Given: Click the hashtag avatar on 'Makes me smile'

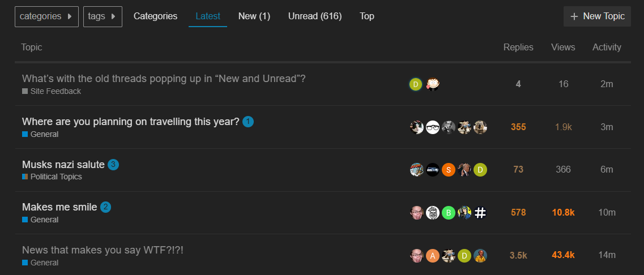Looking at the screenshot, I should click(x=480, y=213).
